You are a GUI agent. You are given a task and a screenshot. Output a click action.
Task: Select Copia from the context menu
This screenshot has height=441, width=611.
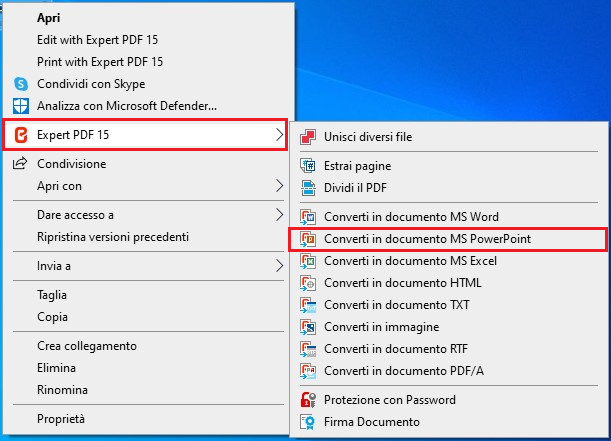tap(148, 317)
